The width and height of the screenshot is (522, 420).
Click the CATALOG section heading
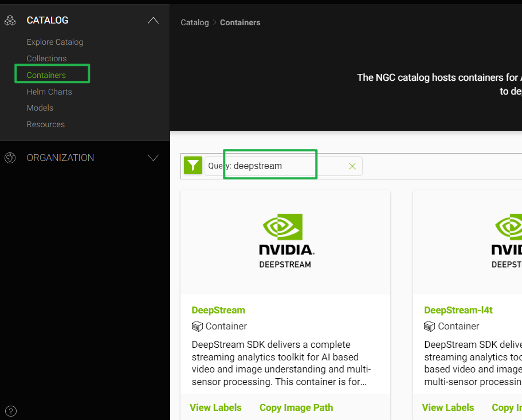pyautogui.click(x=48, y=20)
